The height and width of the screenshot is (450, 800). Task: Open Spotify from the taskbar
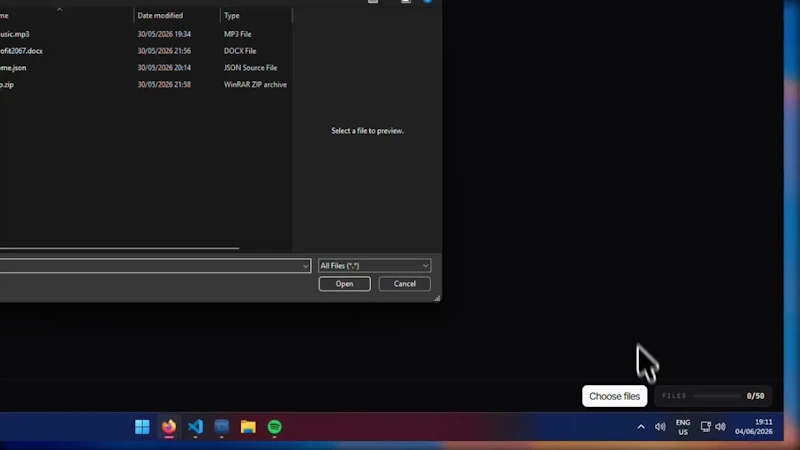pyautogui.click(x=274, y=427)
